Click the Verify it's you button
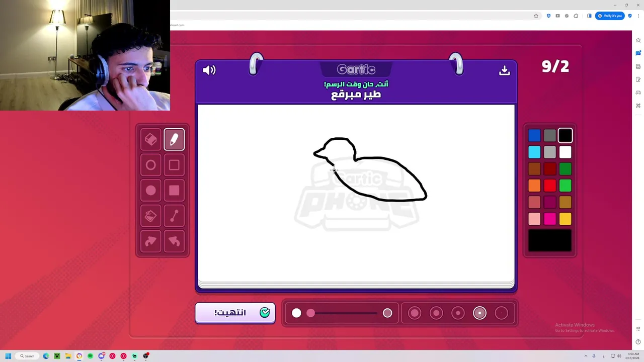The width and height of the screenshot is (644, 362). coord(610,16)
